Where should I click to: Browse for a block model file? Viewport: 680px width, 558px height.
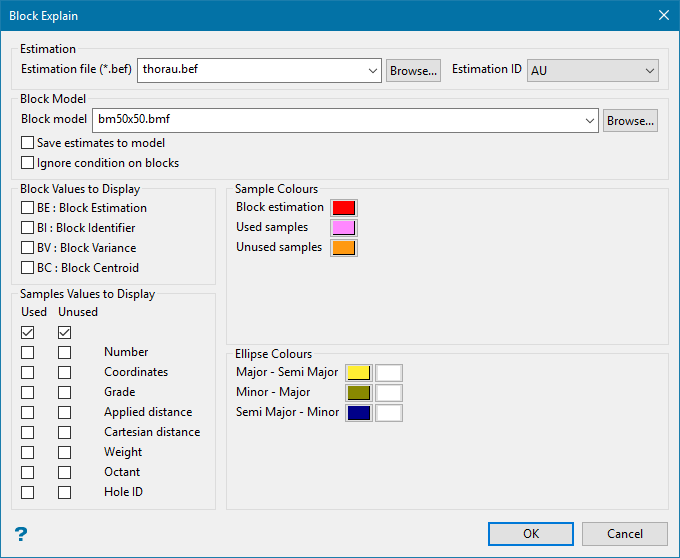tap(630, 121)
